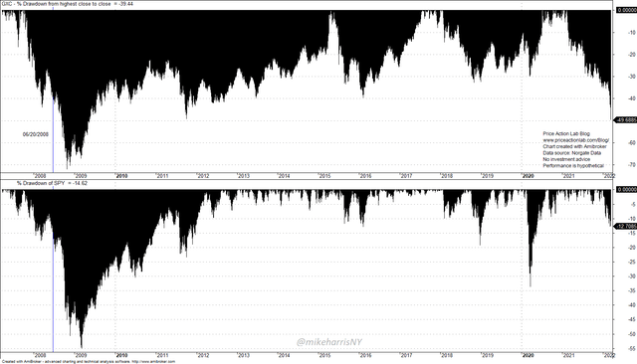Click the 0.00000 label on SPY pane axis
Screen dimensions: 637x364
click(626, 190)
